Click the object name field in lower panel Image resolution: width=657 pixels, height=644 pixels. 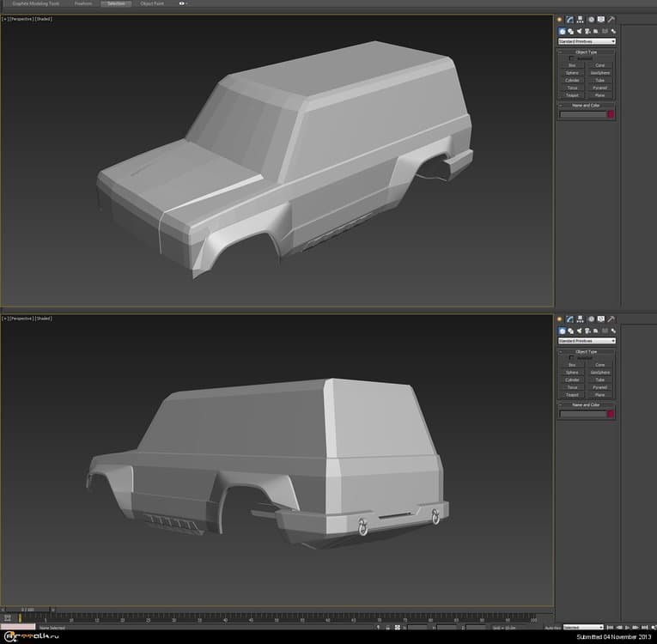click(582, 414)
